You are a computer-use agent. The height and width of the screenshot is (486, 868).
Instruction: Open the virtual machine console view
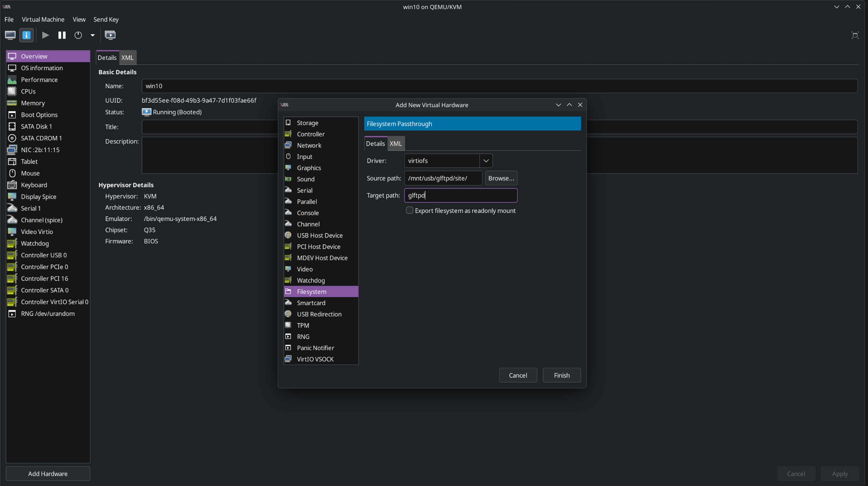click(10, 35)
